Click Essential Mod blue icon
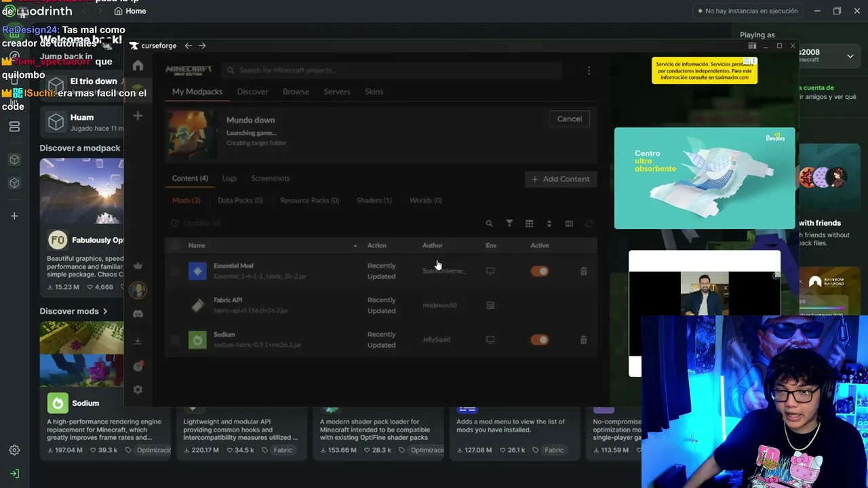 pos(197,271)
